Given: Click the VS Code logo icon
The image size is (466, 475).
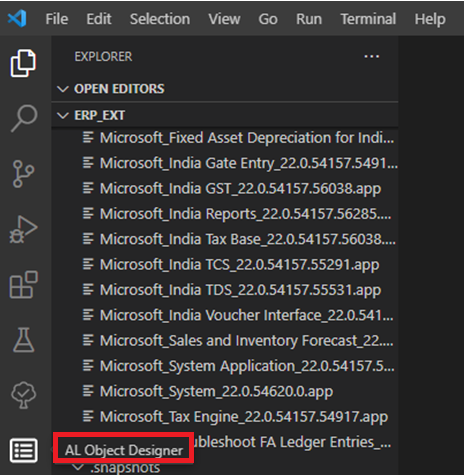Looking at the screenshot, I should (x=17, y=19).
